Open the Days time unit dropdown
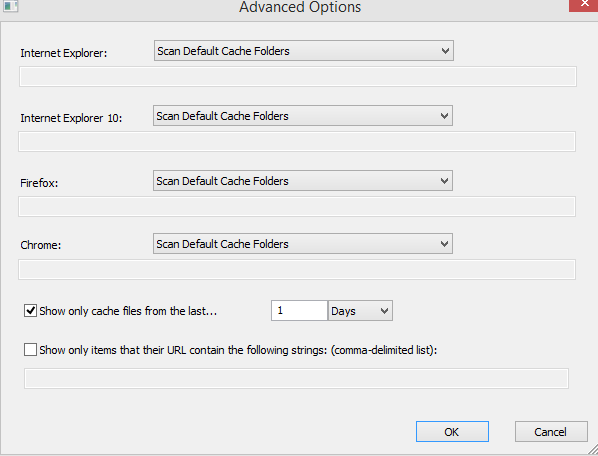The image size is (598, 456). (x=360, y=311)
